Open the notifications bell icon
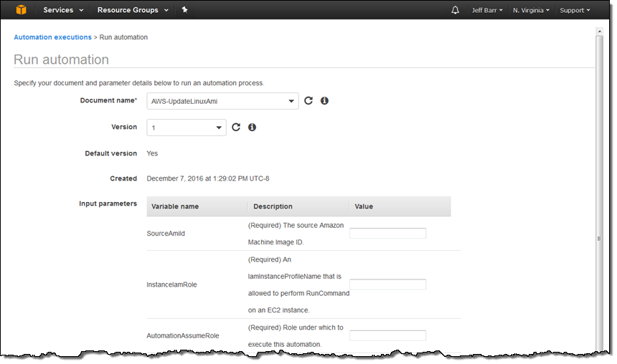The height and width of the screenshot is (364, 617). 455,10
